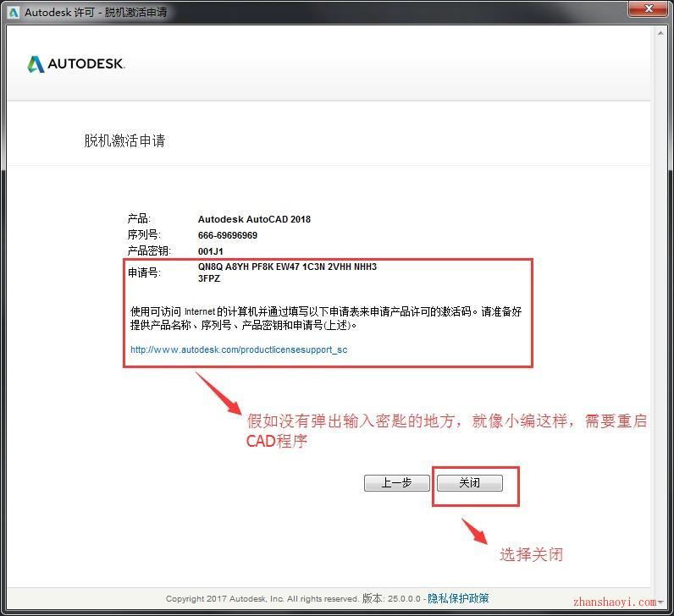
Task: Open the 隐私保护政策 privacy policy link
Action: click(458, 598)
